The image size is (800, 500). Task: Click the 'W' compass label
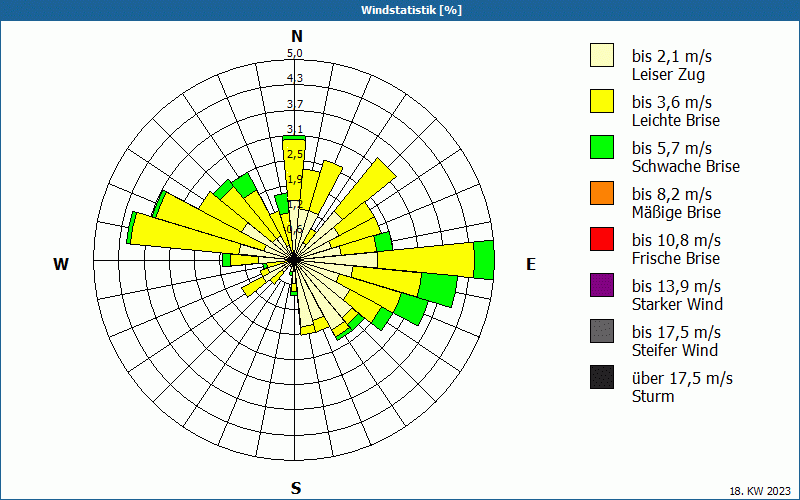pyautogui.click(x=61, y=264)
